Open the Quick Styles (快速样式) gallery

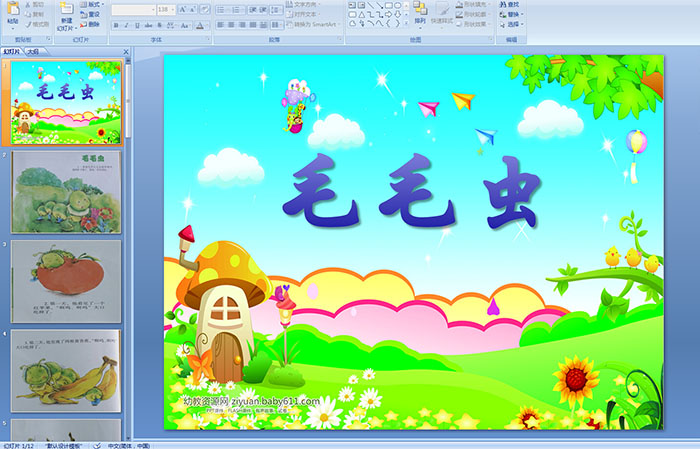click(442, 13)
